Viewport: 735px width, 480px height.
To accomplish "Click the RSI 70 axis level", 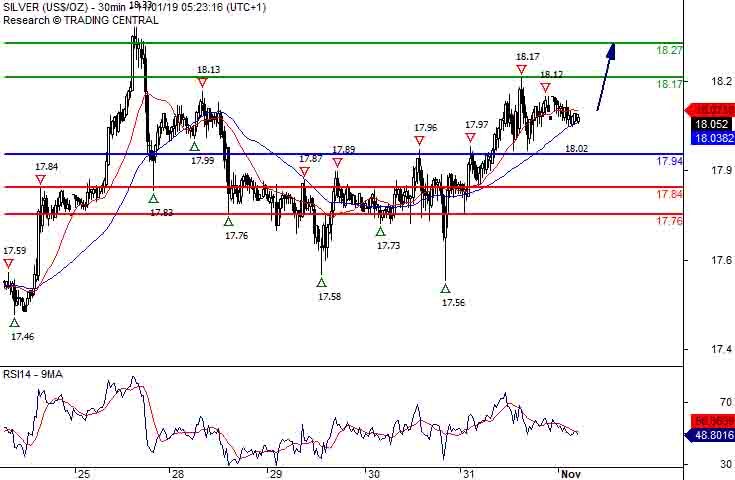I will click(726, 402).
